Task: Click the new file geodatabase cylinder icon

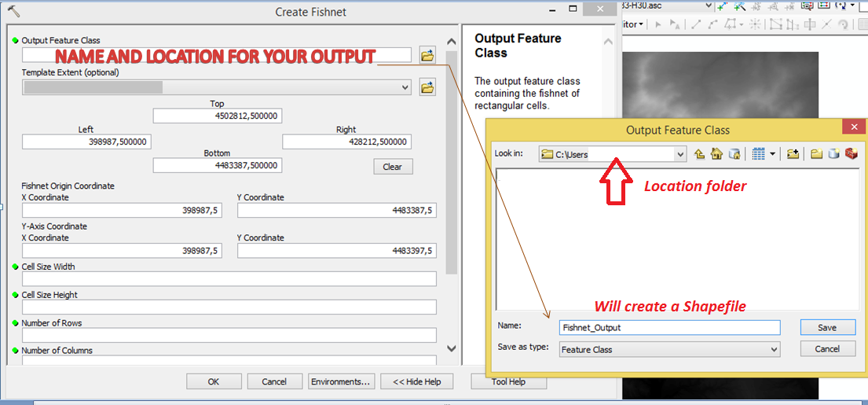Action: click(x=833, y=154)
